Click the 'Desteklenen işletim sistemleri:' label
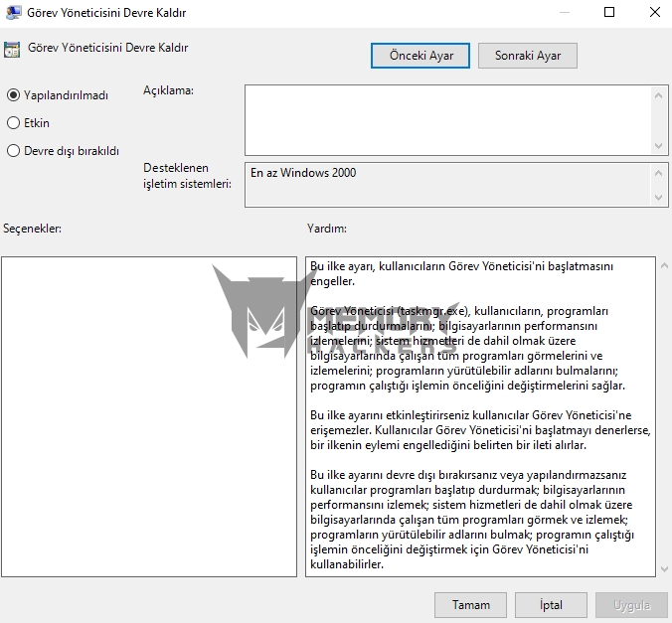The width and height of the screenshot is (672, 623). (x=187, y=176)
